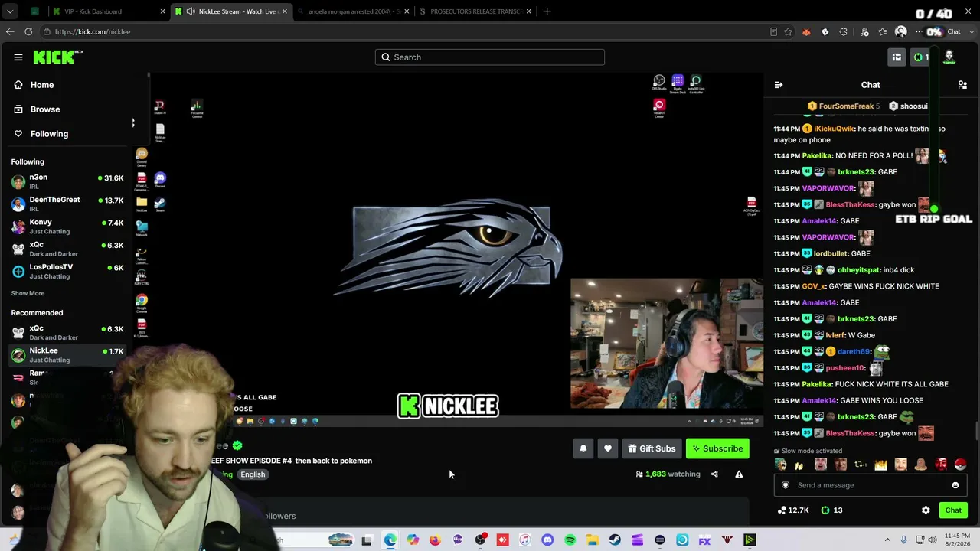980x551 pixels.
Task: Open the Kick dashboard layout icon
Action: tap(897, 57)
